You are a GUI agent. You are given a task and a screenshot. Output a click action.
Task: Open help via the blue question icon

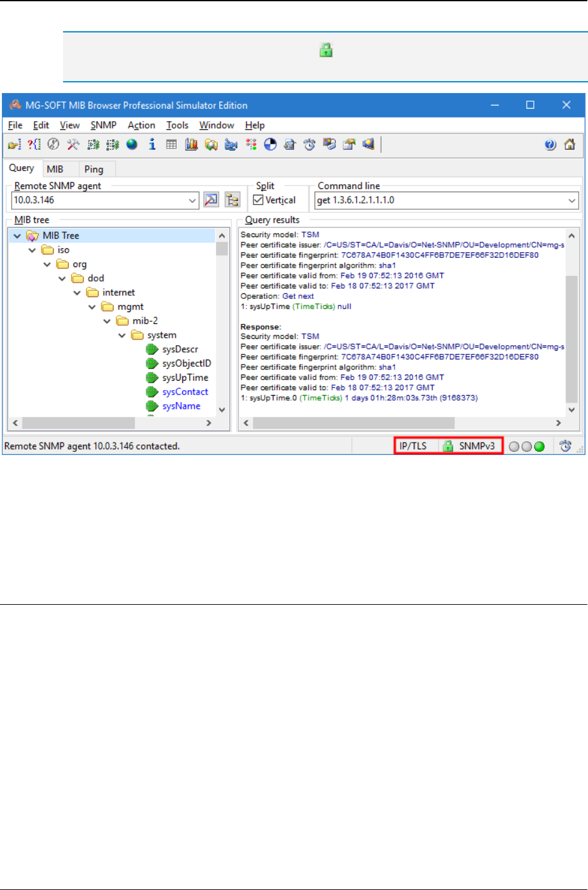550,145
